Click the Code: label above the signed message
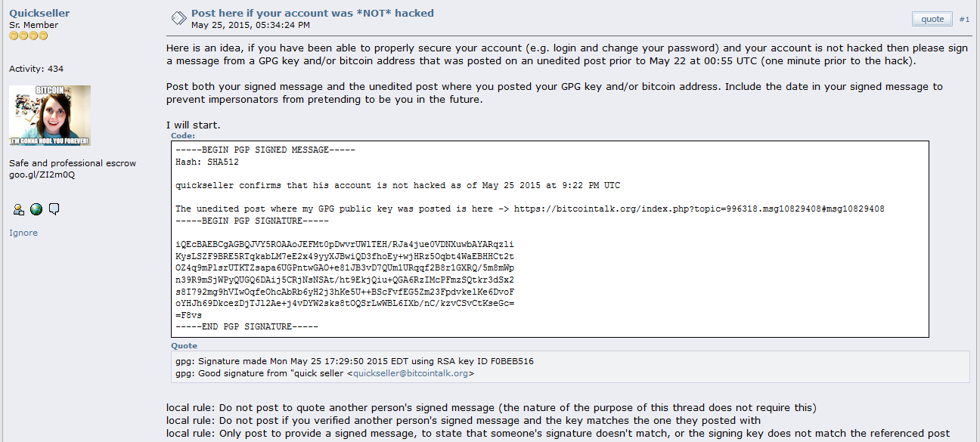Image resolution: width=980 pixels, height=442 pixels. pos(183,136)
